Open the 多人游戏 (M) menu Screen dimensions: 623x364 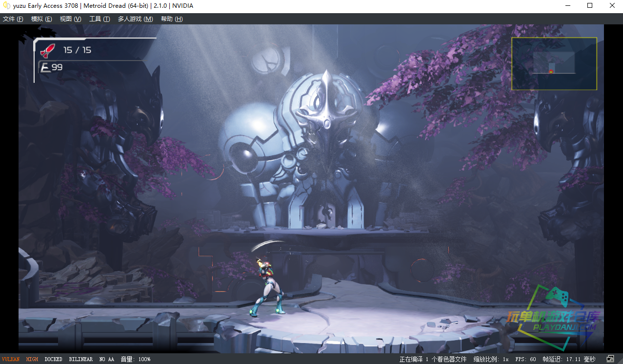tap(135, 19)
